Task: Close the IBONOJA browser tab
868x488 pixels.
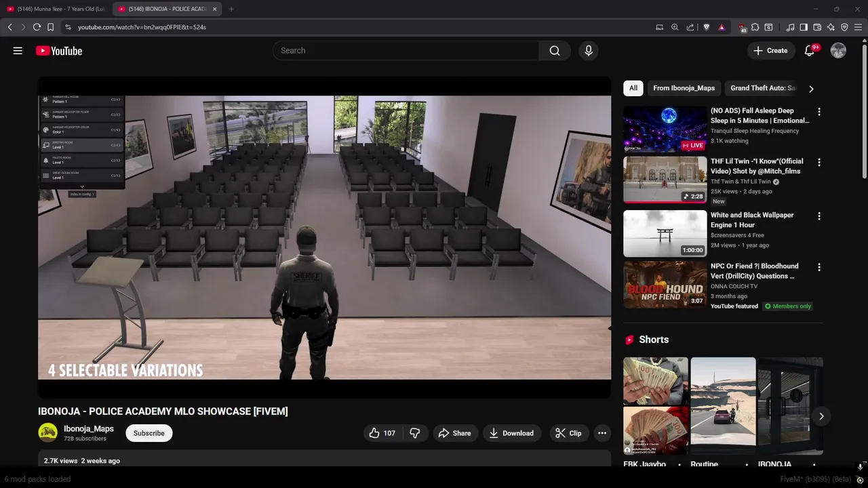Action: [215, 9]
